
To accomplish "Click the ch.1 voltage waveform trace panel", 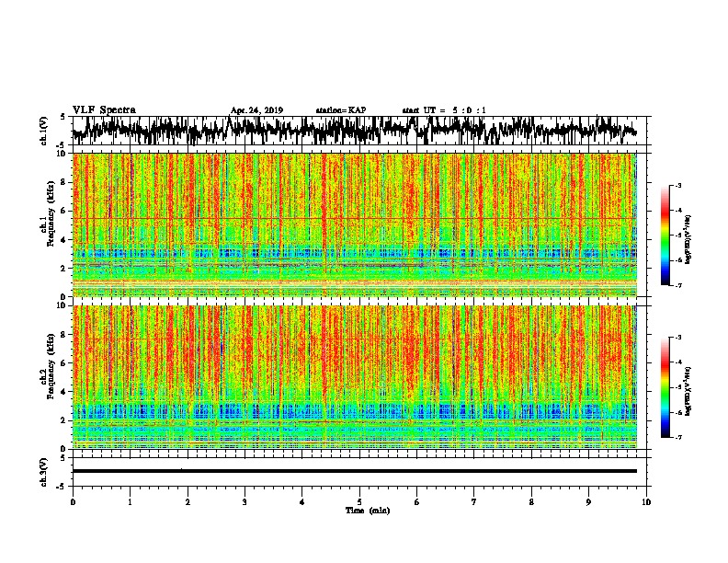I will [x=359, y=131].
